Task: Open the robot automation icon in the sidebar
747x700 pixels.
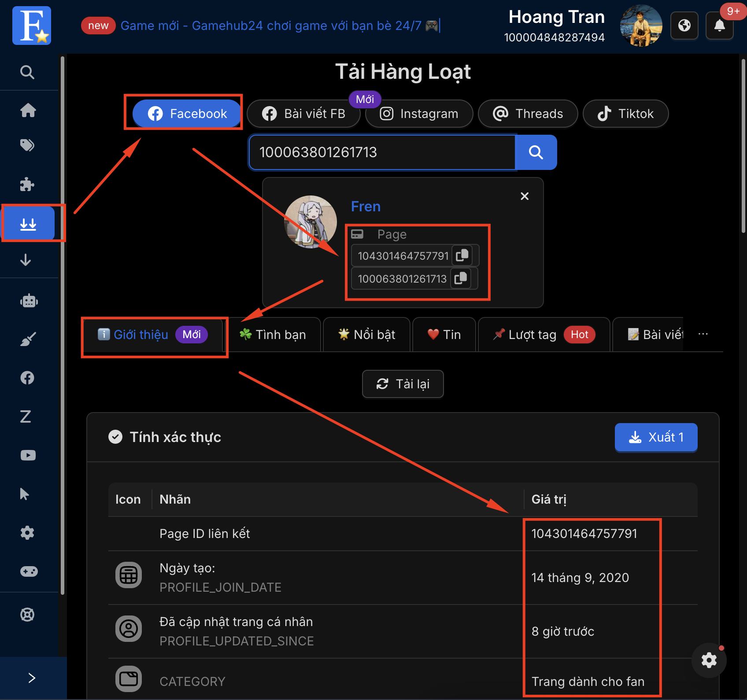Action: pyautogui.click(x=29, y=301)
